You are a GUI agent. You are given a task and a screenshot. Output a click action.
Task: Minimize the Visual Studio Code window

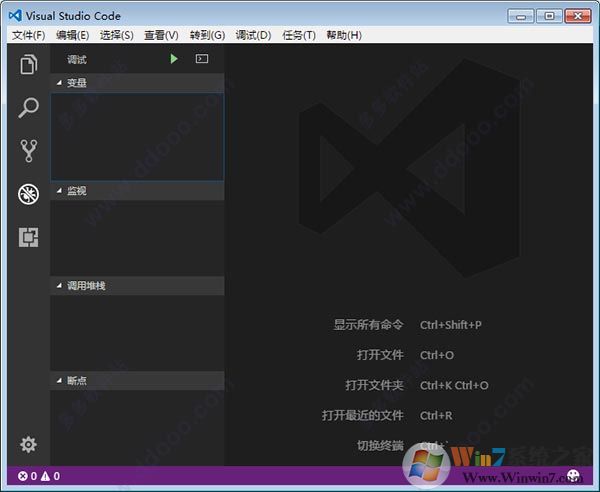520,16
